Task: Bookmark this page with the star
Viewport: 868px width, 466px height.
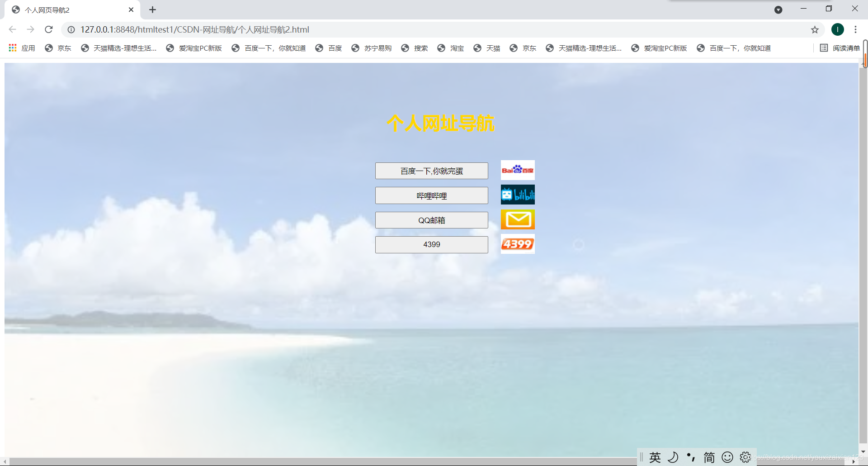Action: point(815,30)
